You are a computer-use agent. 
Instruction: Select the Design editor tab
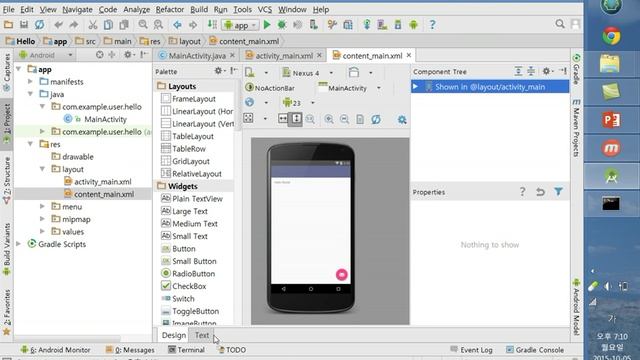[x=174, y=335]
